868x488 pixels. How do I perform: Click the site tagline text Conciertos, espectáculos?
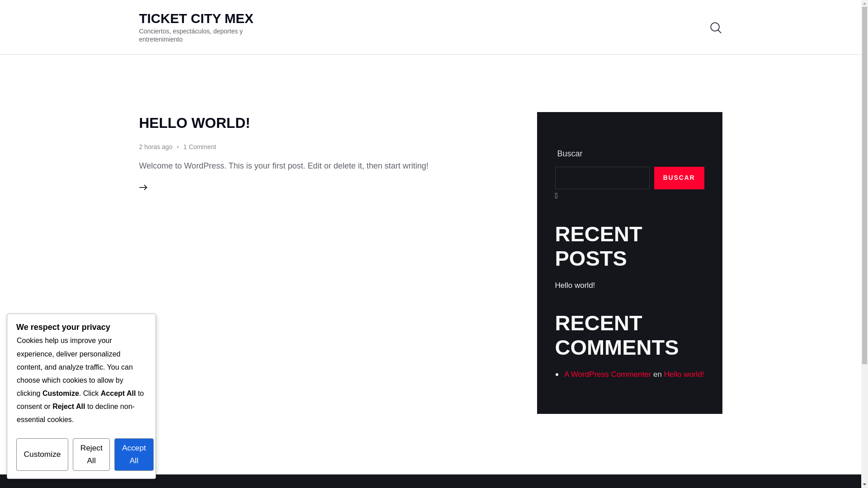click(191, 35)
